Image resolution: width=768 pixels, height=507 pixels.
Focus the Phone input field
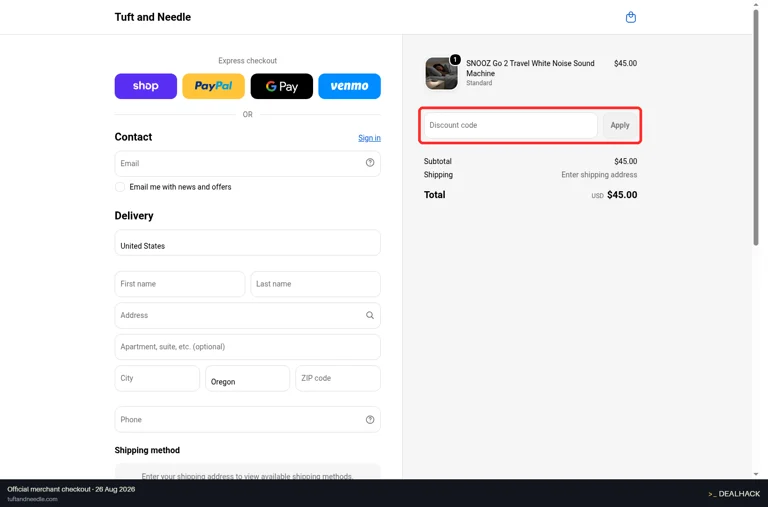247,419
